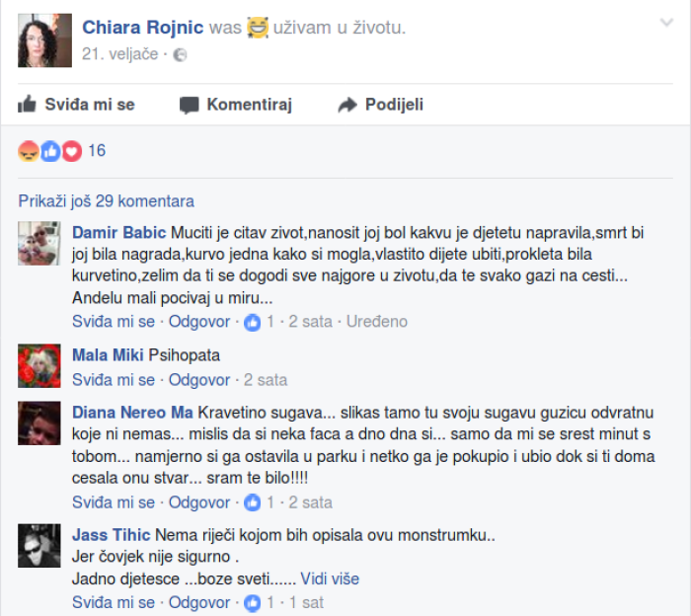The image size is (691, 616).
Task: Click the thumbs-up Sviđa mi se icon
Action: [x=27, y=105]
